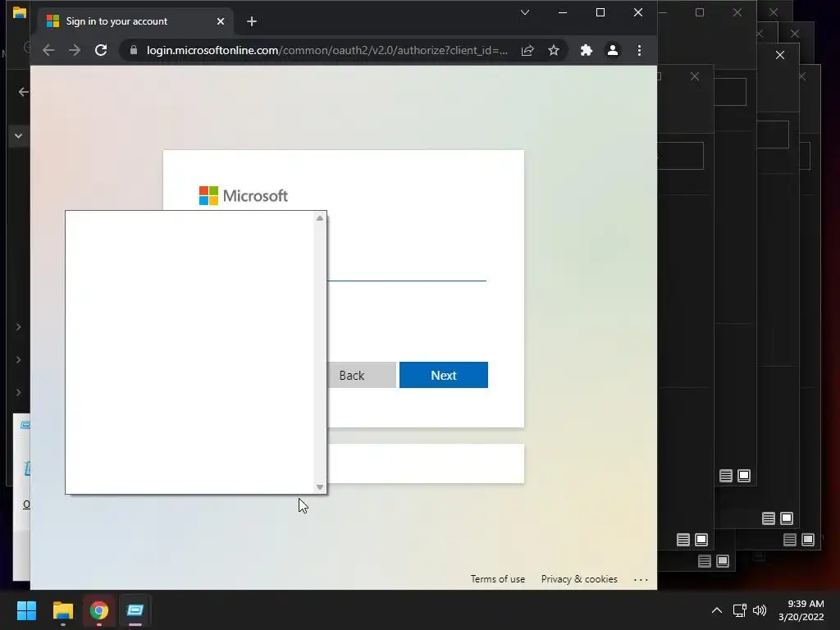Show hidden system tray icons
This screenshot has width=840, height=630.
click(717, 610)
